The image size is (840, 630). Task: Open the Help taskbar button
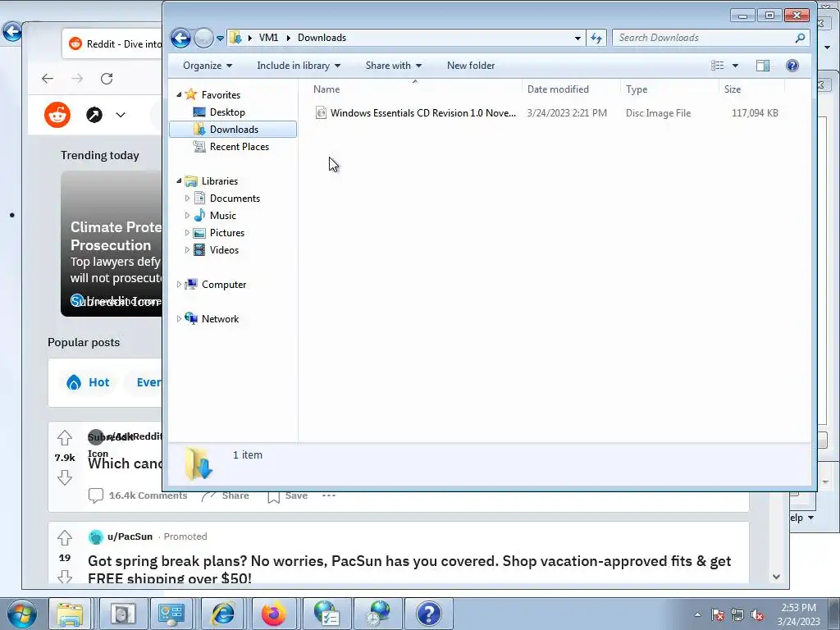coord(428,614)
